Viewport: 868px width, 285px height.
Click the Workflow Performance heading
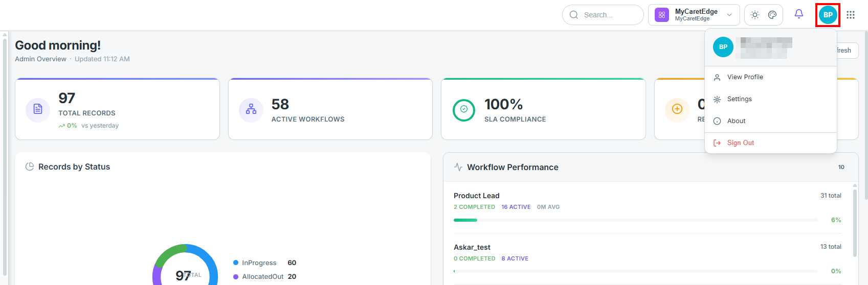513,168
